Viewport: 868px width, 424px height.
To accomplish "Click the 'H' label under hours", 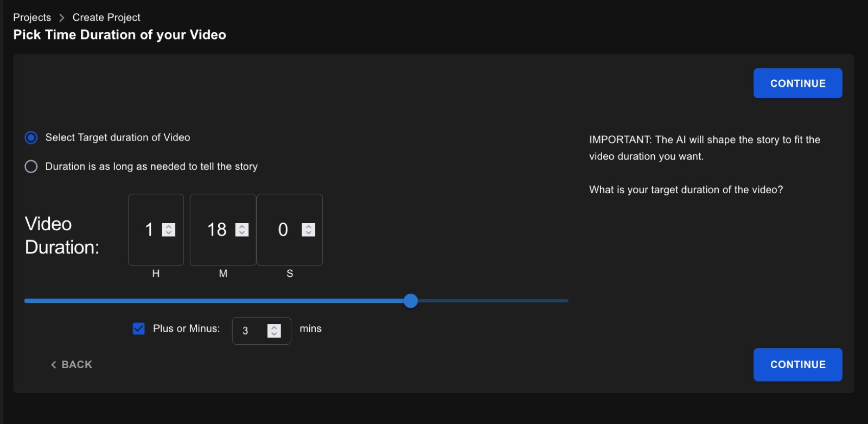I will (156, 274).
